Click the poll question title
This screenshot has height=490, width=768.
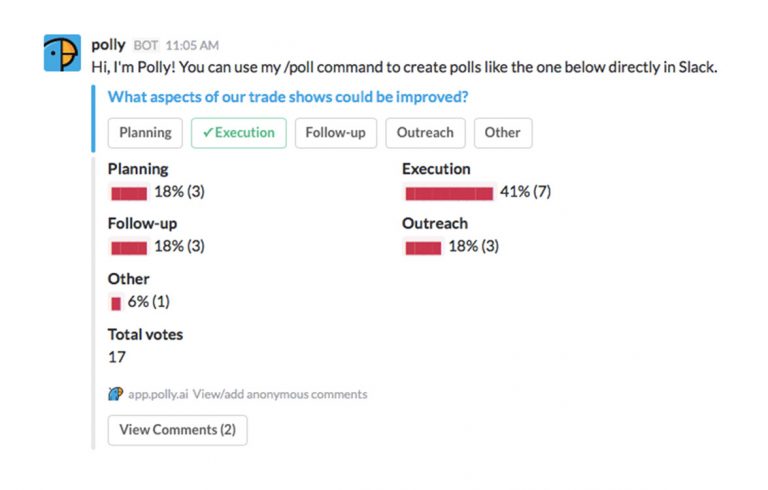tap(288, 97)
